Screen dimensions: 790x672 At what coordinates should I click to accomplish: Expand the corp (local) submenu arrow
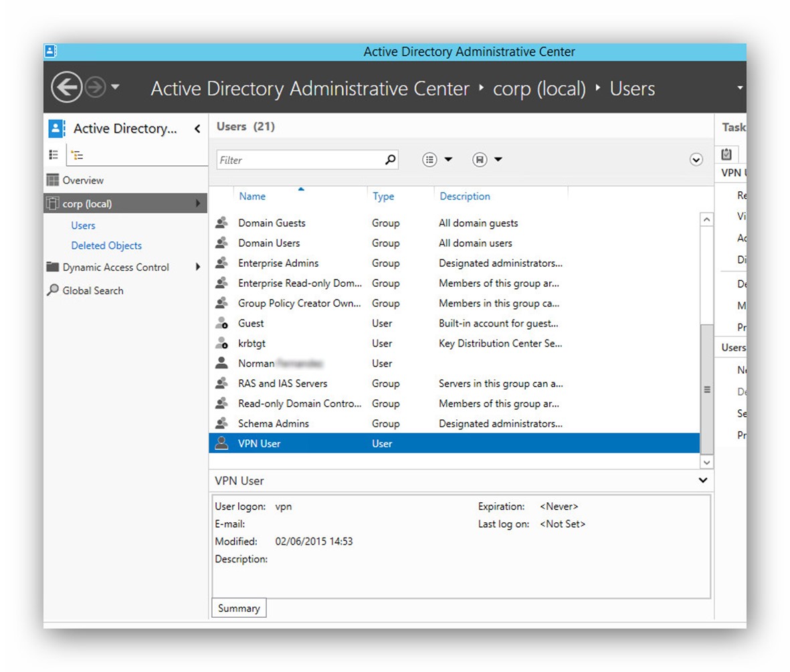(x=198, y=203)
